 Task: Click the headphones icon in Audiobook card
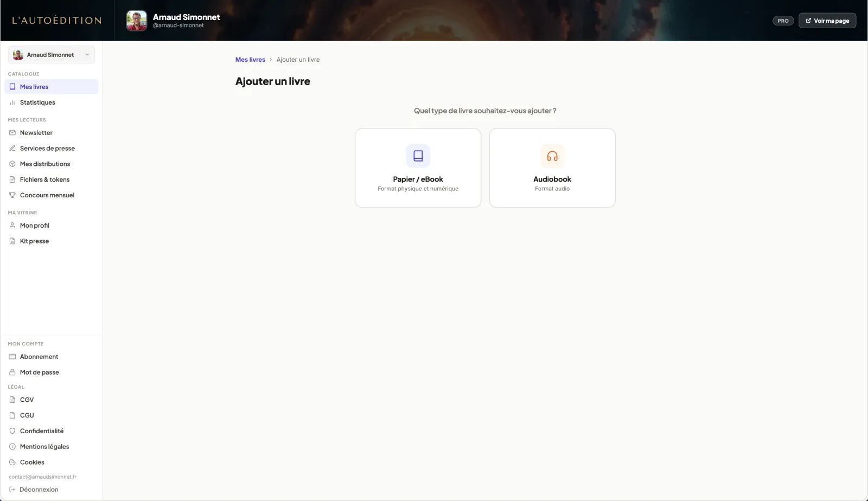[552, 156]
